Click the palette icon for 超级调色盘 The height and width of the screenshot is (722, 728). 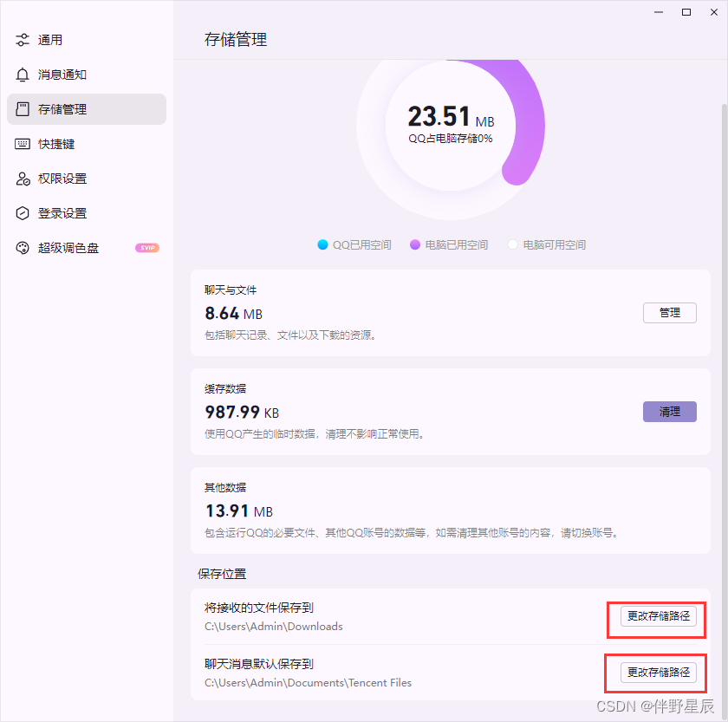(23, 248)
